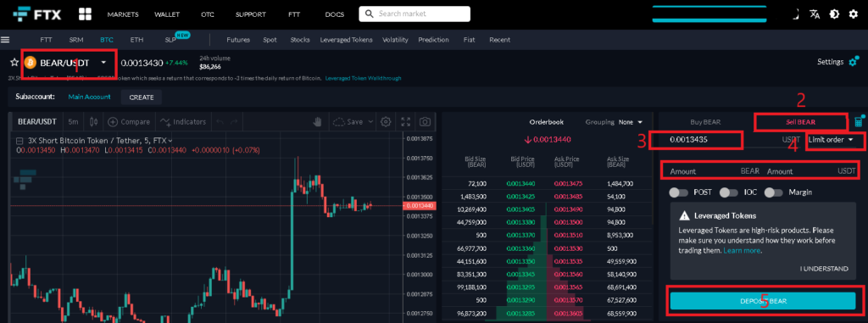Open the DOCS menu
Viewport: 868px width, 323px height.
point(334,14)
